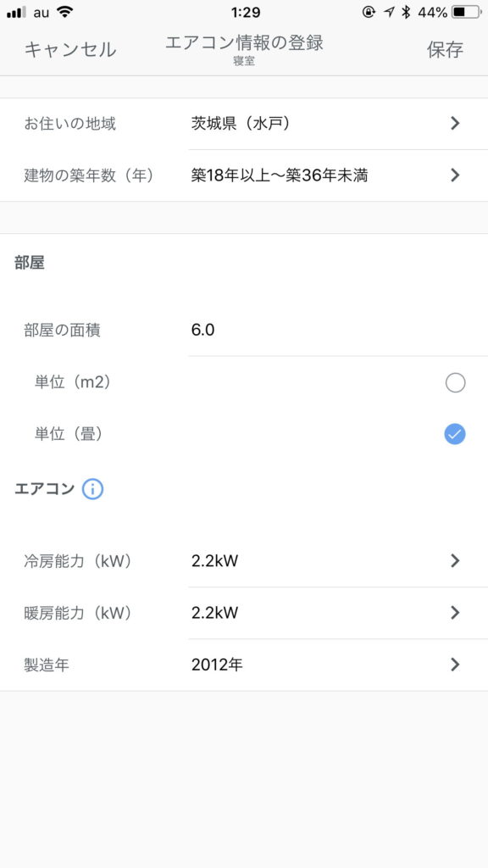Open 暖房能力（kW）value chevron
Image resolution: width=488 pixels, height=868 pixels.
tap(455, 613)
